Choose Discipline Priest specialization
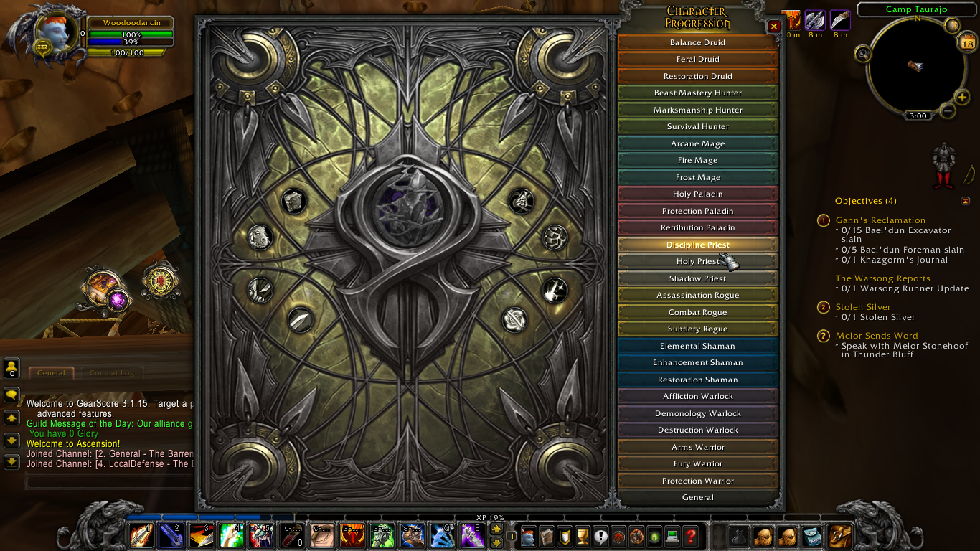The image size is (980, 551). click(698, 245)
